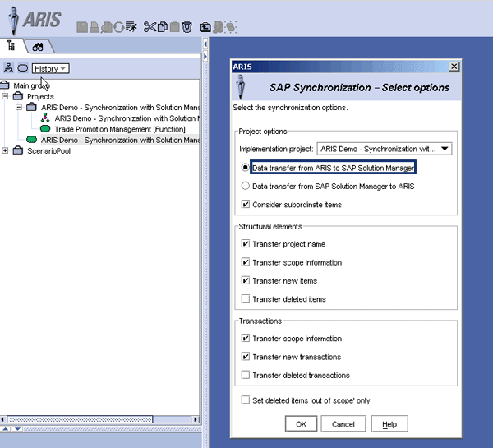Screen dimensions: 493x448
Task: Click the Delete trash can icon
Action: click(x=187, y=27)
